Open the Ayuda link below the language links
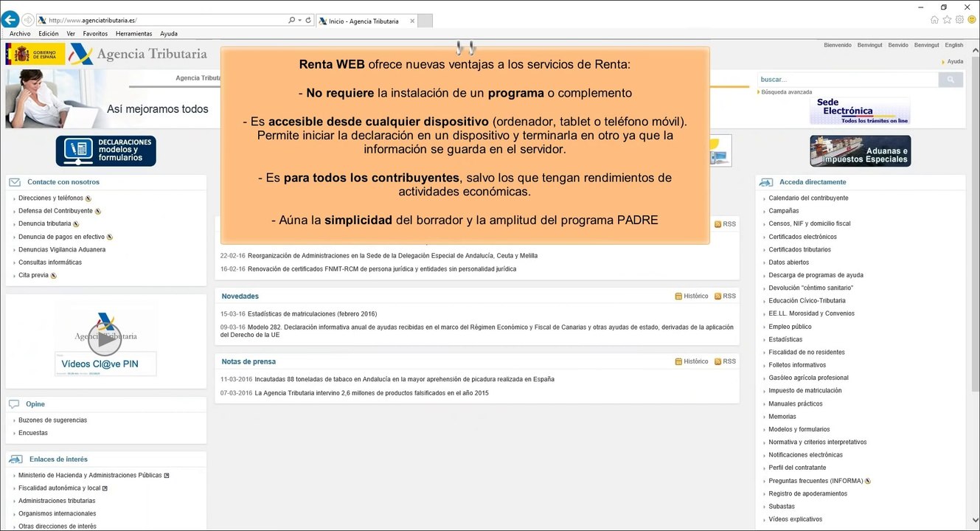The height and width of the screenshot is (531, 980). (955, 62)
